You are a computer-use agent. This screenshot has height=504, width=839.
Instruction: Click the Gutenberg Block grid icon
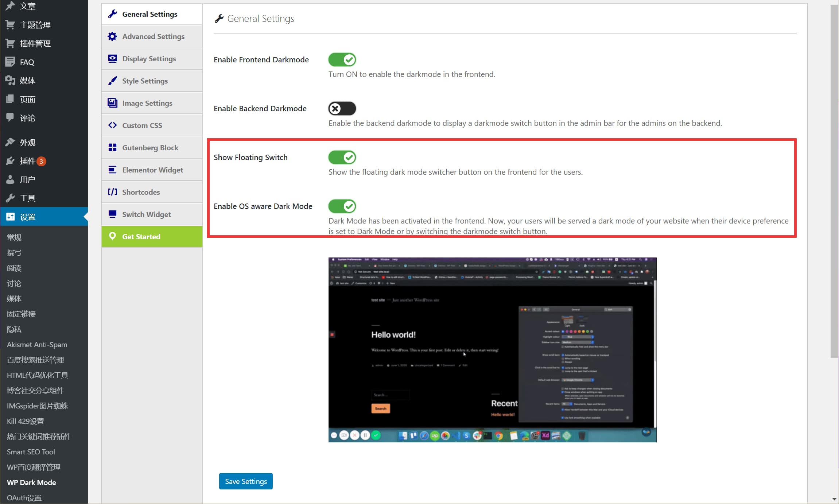coord(112,148)
